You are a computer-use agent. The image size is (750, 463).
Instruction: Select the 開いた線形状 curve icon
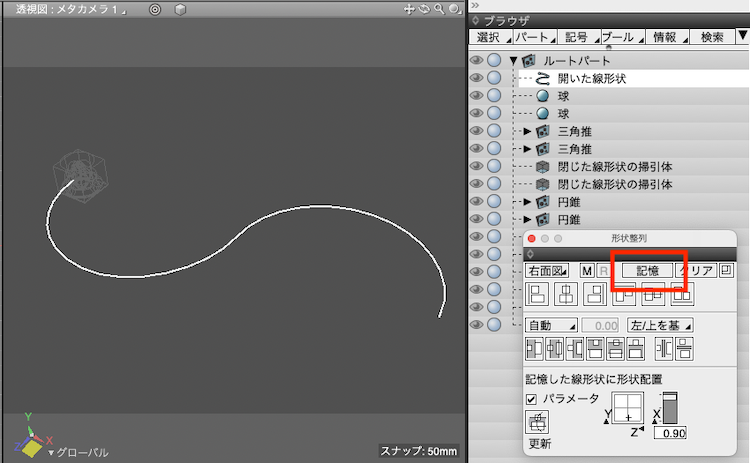[x=543, y=78]
